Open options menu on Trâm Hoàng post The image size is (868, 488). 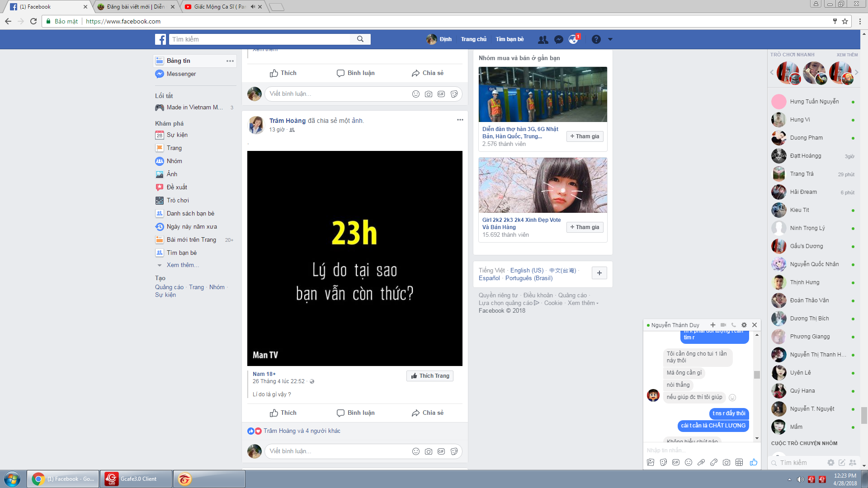tap(460, 120)
